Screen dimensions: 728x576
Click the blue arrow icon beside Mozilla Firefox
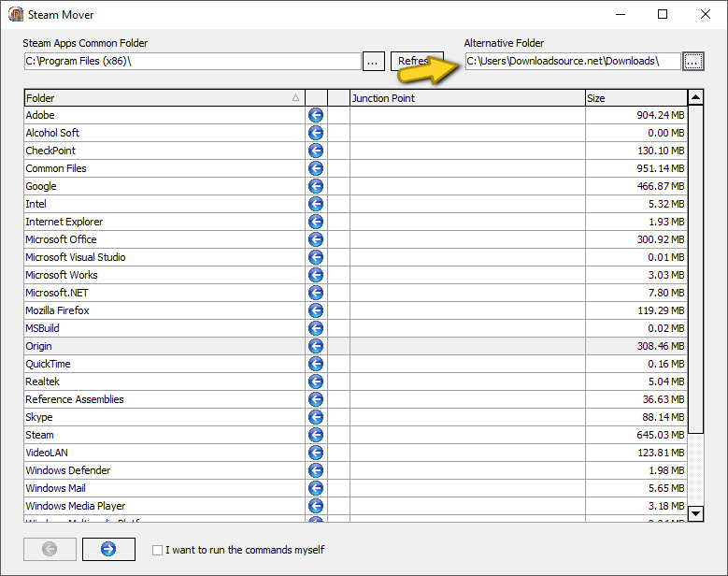(316, 310)
